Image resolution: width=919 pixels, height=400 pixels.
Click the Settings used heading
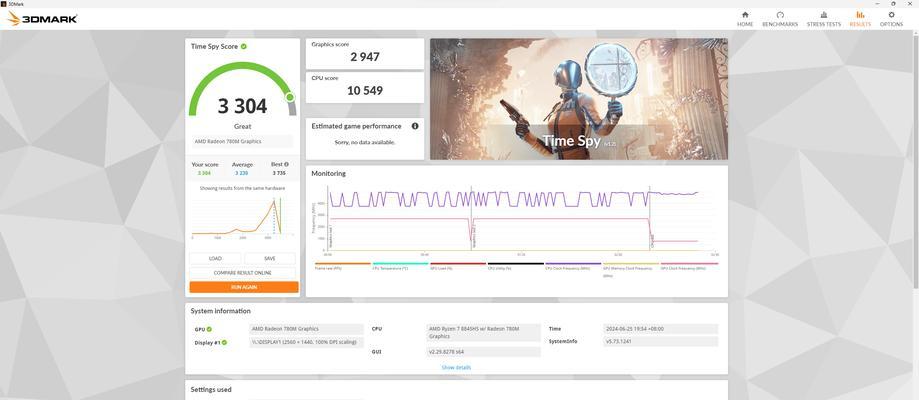coord(211,389)
